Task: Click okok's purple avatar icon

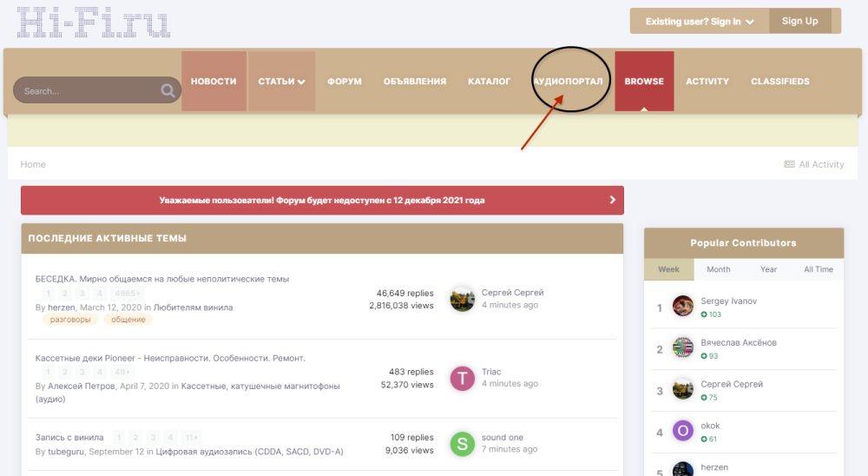Action: tap(683, 431)
